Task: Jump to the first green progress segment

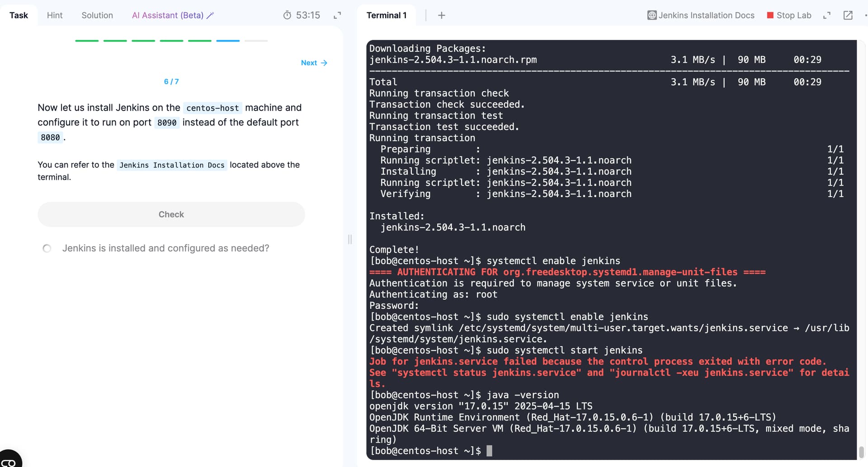Action: coord(87,41)
